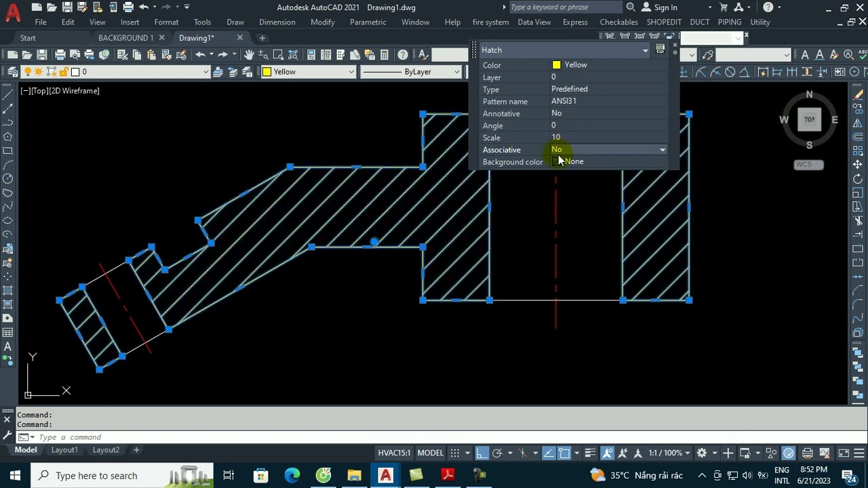Click the Plot printer icon in Standard toolbar
Viewport: 868px width, 488px height.
pyautogui.click(x=60, y=55)
